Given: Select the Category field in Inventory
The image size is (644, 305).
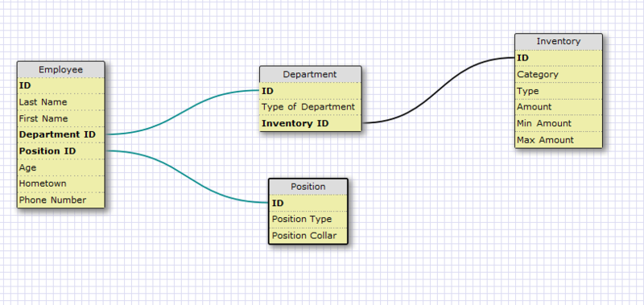Looking at the screenshot, I should (559, 74).
